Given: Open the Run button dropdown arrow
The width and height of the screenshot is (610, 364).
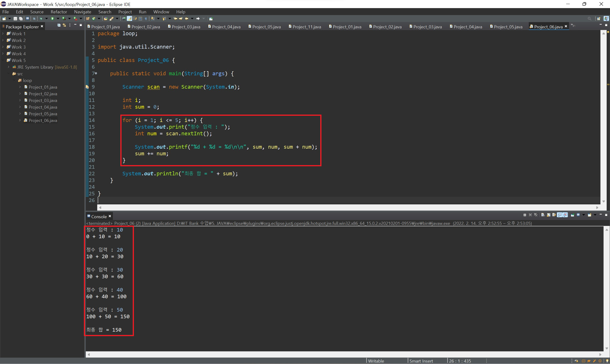Looking at the screenshot, I should click(x=58, y=19).
